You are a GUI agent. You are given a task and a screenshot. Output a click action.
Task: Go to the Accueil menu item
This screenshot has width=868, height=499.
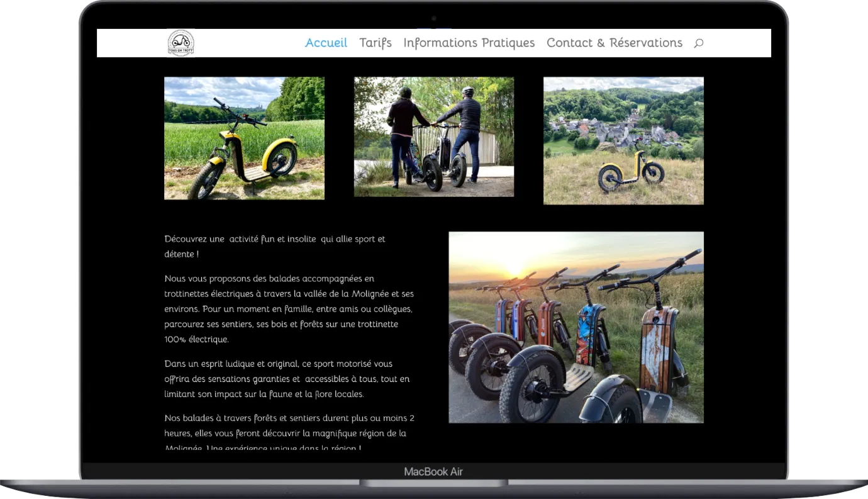[326, 43]
